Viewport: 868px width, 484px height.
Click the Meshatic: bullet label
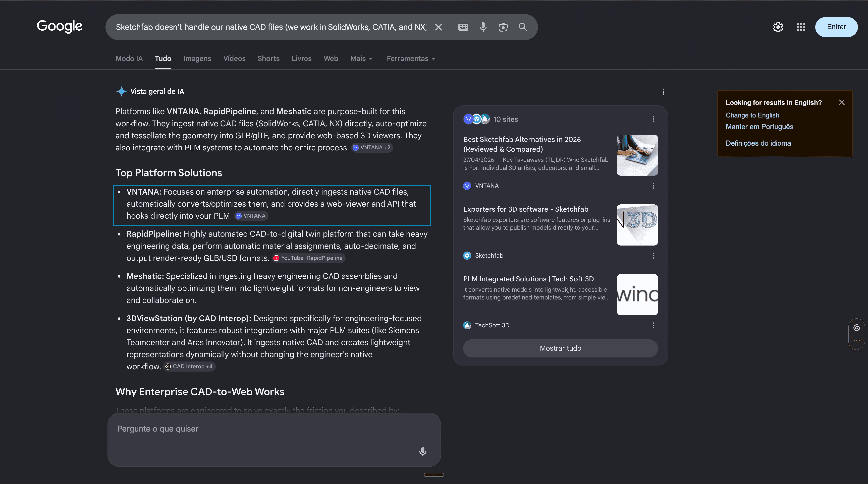(x=145, y=276)
